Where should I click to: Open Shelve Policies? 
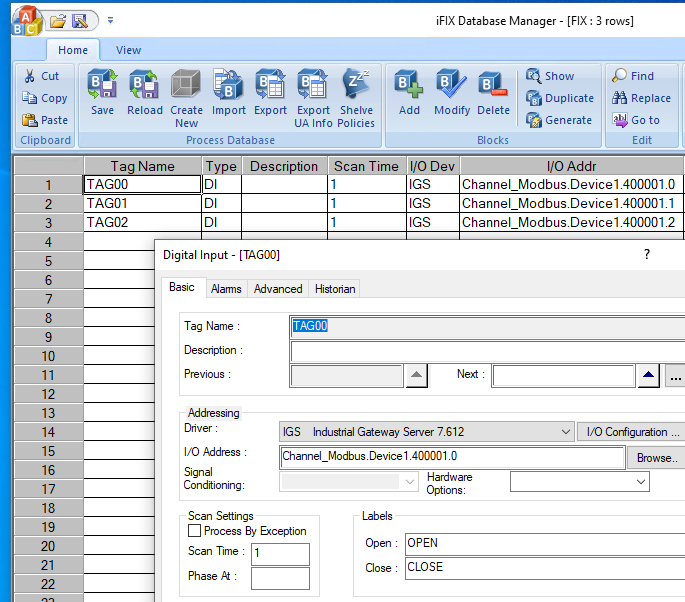(x=356, y=98)
